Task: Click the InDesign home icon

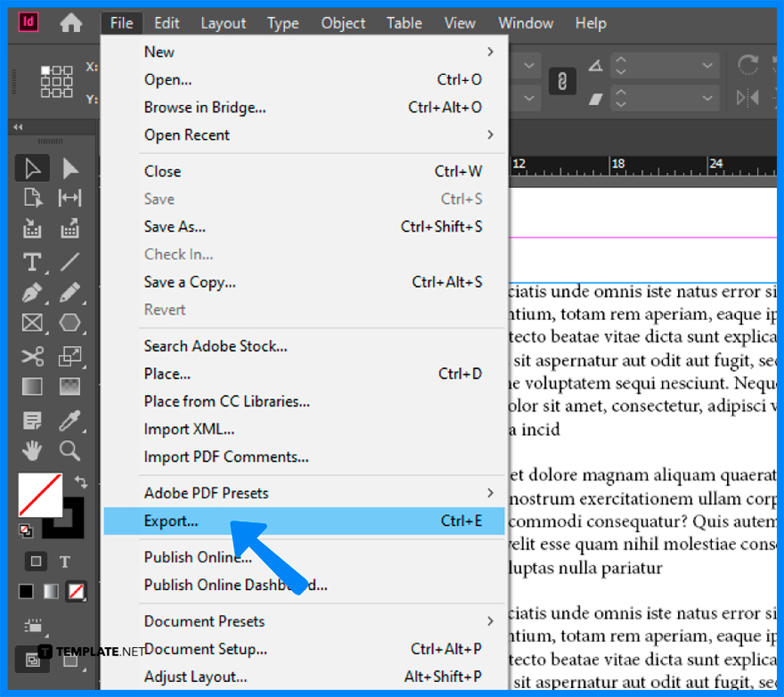Action: [x=70, y=23]
